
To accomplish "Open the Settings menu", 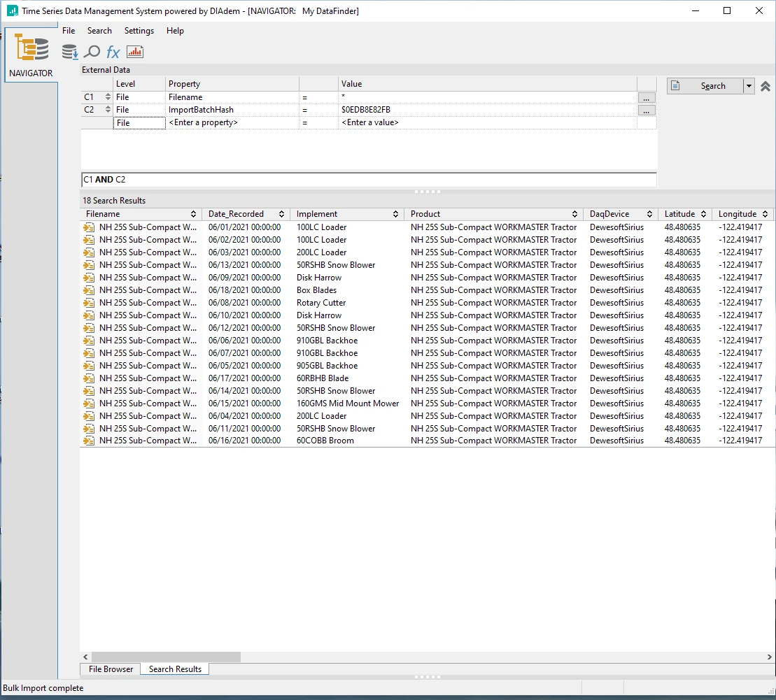I will (139, 31).
